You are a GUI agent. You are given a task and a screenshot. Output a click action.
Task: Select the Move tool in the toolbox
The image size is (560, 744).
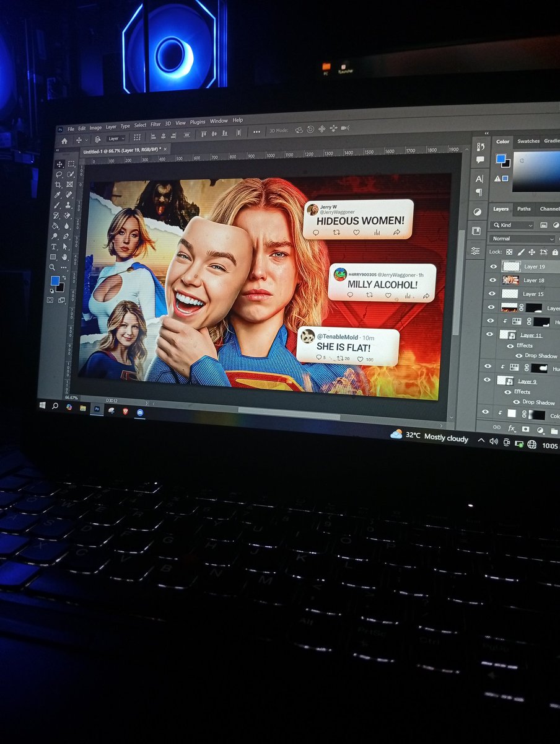click(59, 164)
